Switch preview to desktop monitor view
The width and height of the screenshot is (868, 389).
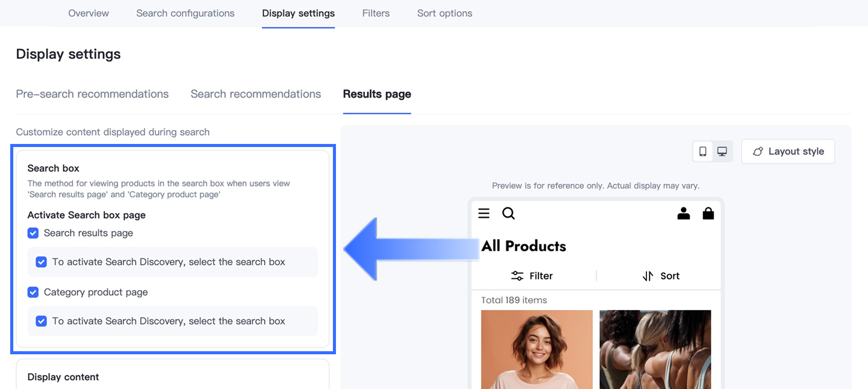pos(722,152)
